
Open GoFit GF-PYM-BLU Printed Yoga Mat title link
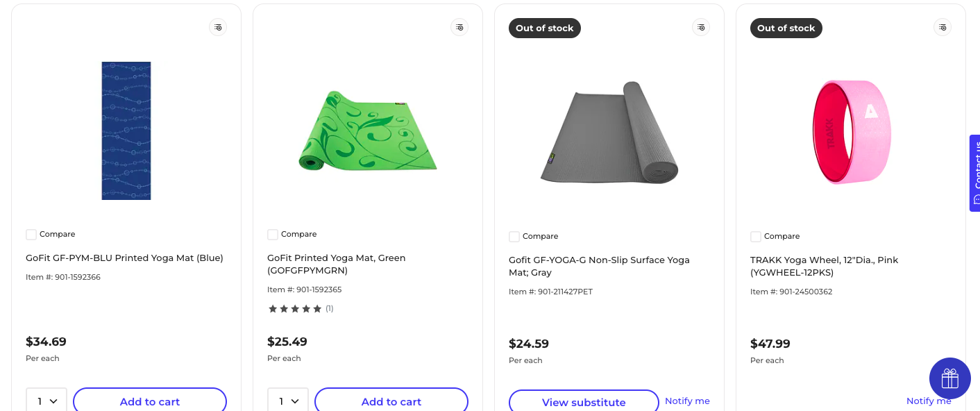(124, 258)
